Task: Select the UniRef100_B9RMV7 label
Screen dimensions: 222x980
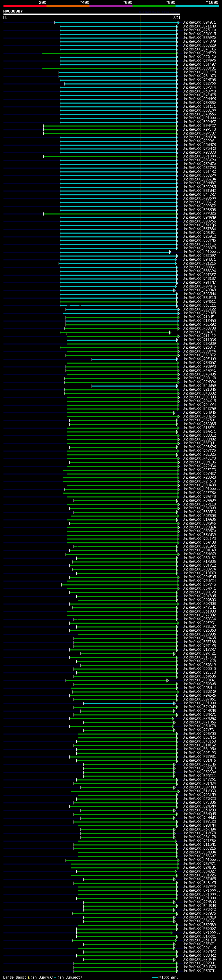Action: point(199,122)
